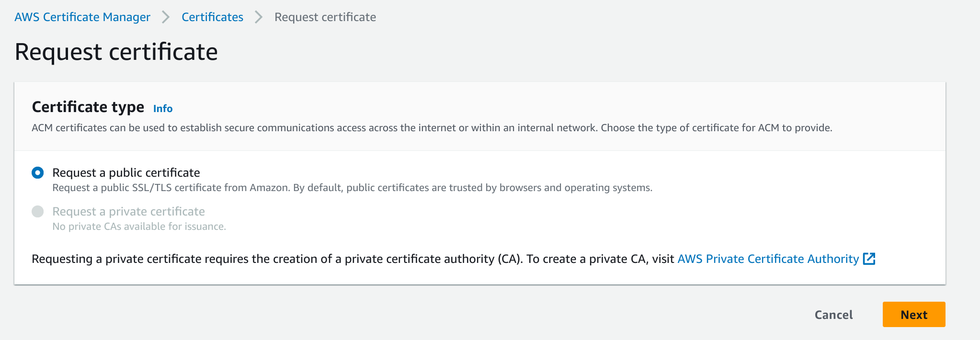The width and height of the screenshot is (980, 340).
Task: Click the Cancel button
Action: click(834, 315)
